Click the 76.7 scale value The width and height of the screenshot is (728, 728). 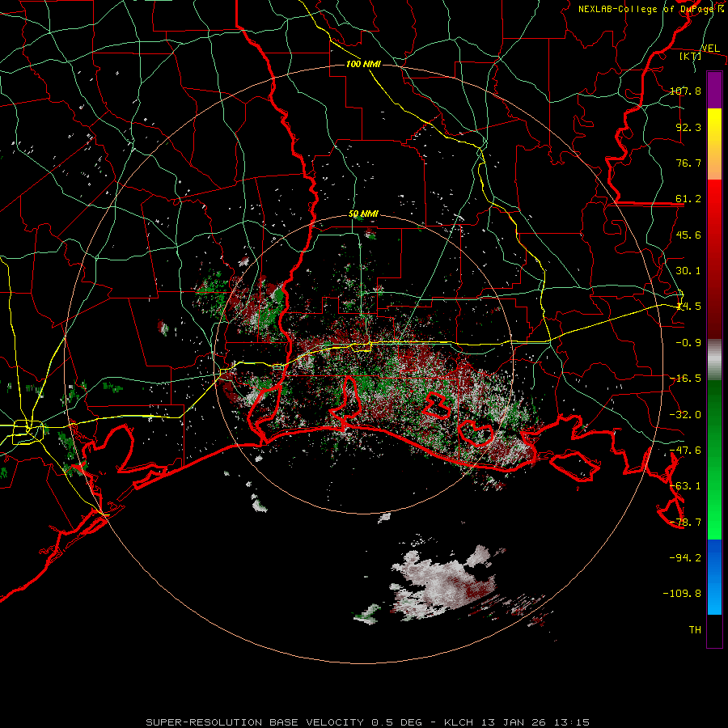click(x=688, y=163)
